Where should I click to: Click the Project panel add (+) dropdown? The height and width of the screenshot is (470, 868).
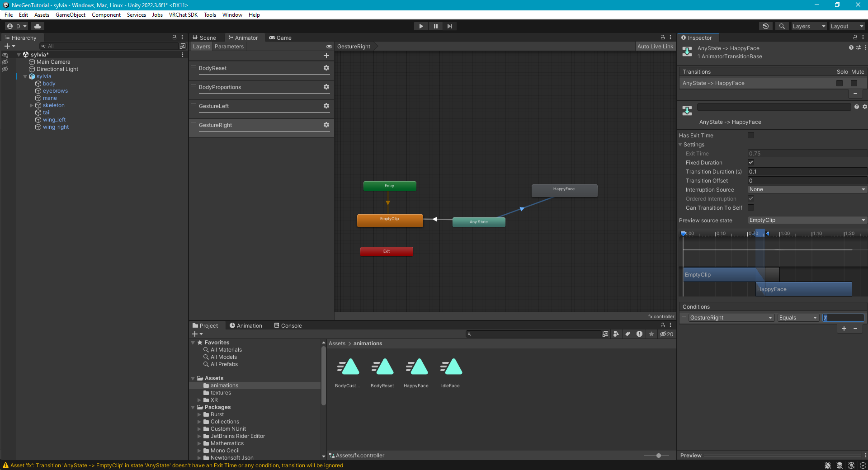pyautogui.click(x=198, y=334)
